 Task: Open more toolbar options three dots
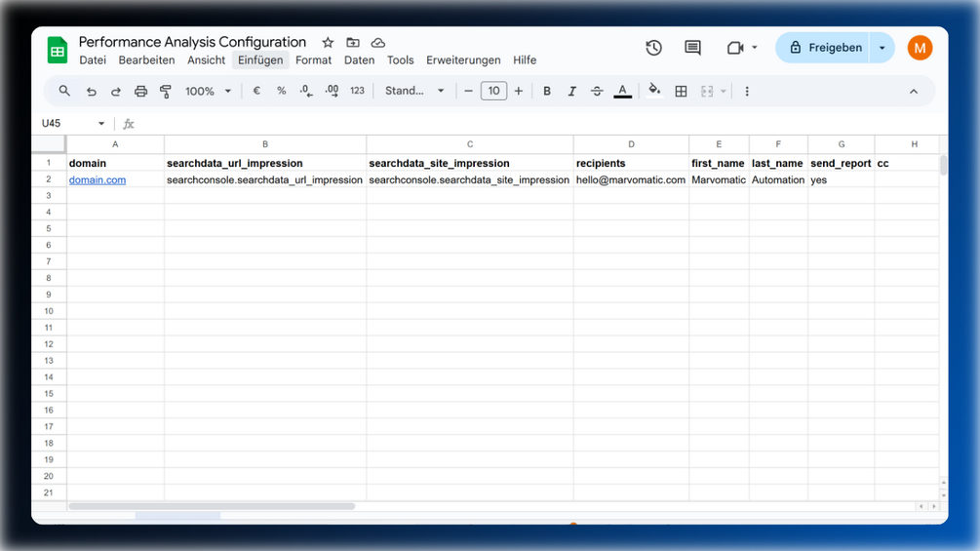click(747, 92)
